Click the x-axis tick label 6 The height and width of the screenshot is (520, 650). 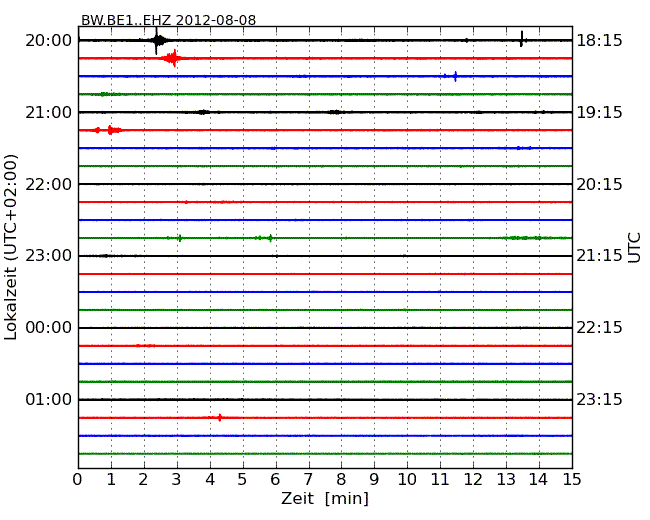pos(275,479)
